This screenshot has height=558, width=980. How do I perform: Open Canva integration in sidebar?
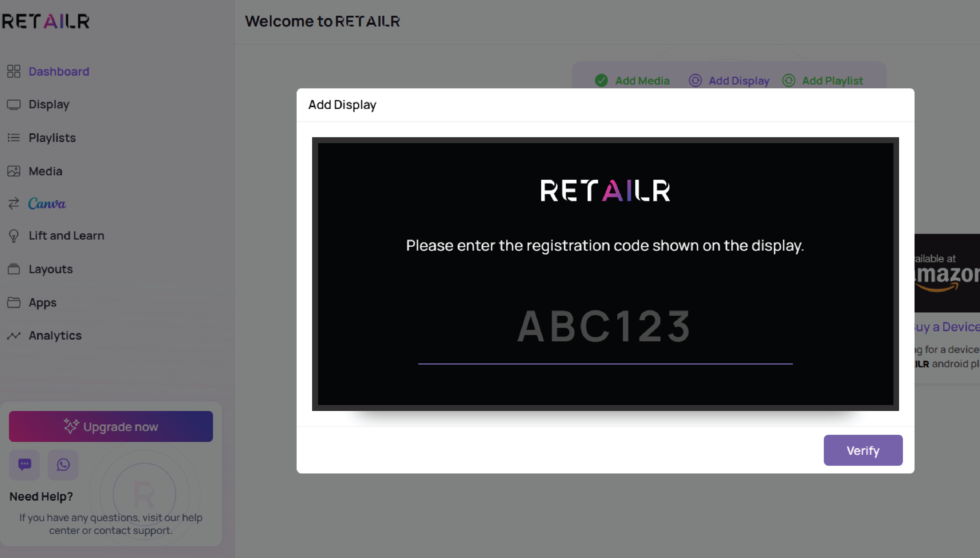point(47,204)
